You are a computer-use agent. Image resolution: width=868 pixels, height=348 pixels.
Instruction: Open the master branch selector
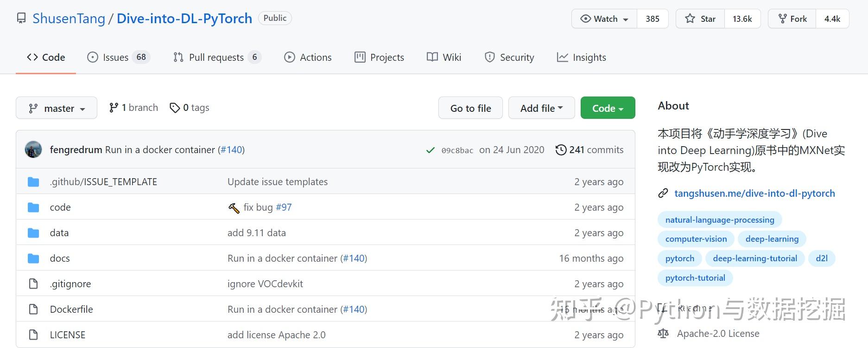57,108
